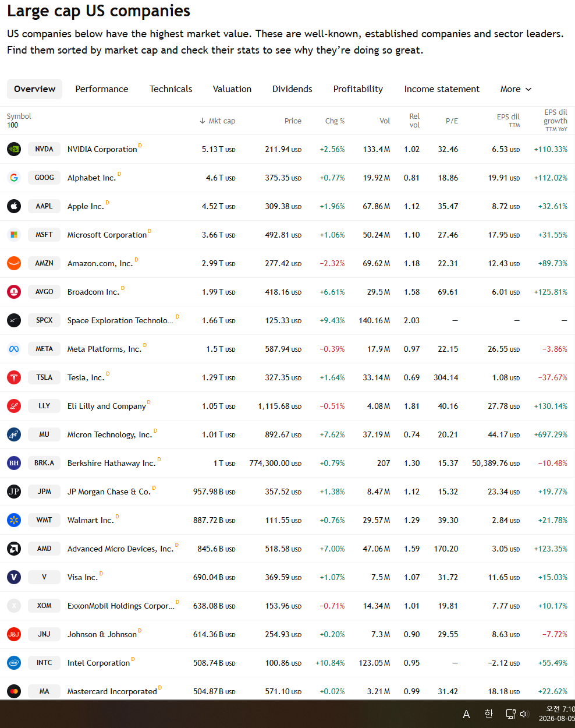Switch to the Performance tab

pyautogui.click(x=102, y=89)
